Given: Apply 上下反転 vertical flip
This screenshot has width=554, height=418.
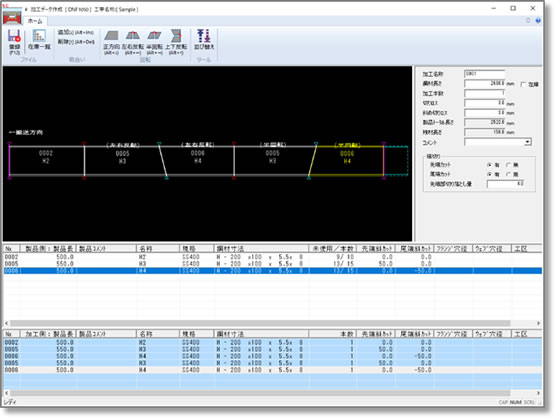Looking at the screenshot, I should (176, 42).
